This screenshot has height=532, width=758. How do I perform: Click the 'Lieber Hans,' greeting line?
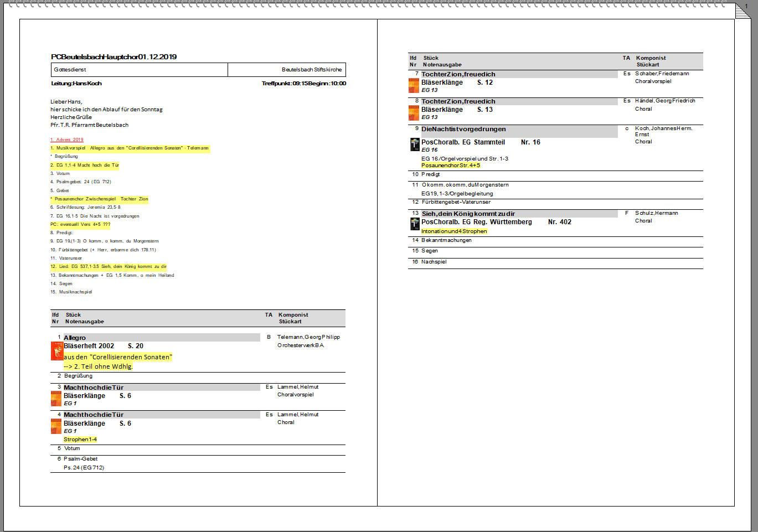coord(66,102)
